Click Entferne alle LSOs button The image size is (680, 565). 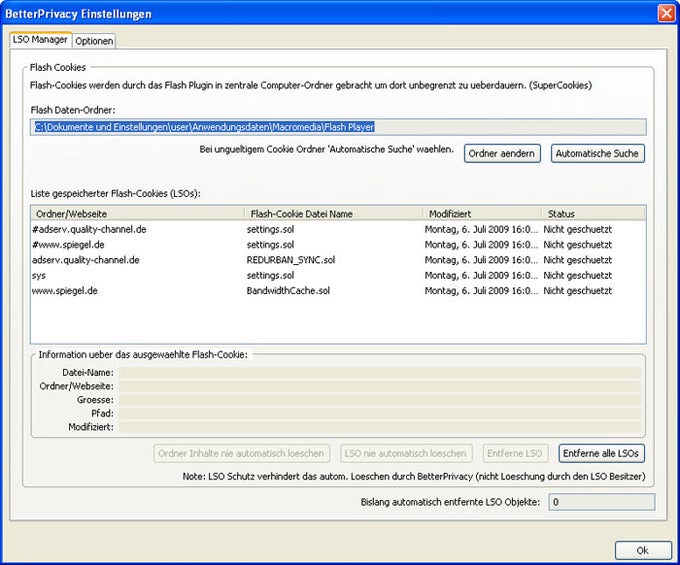pos(601,454)
